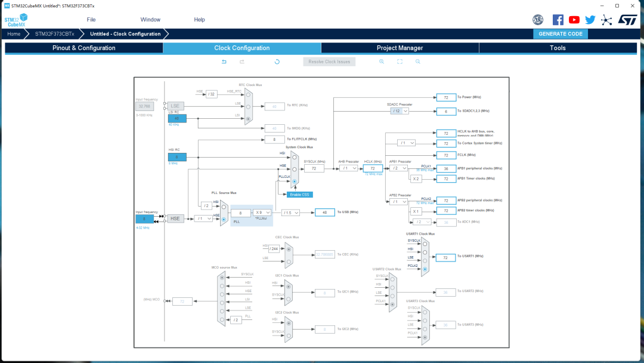Viewport: 644px width, 363px height.
Task: Open the SDADC Prescaler /12 dropdown
Action: click(400, 111)
